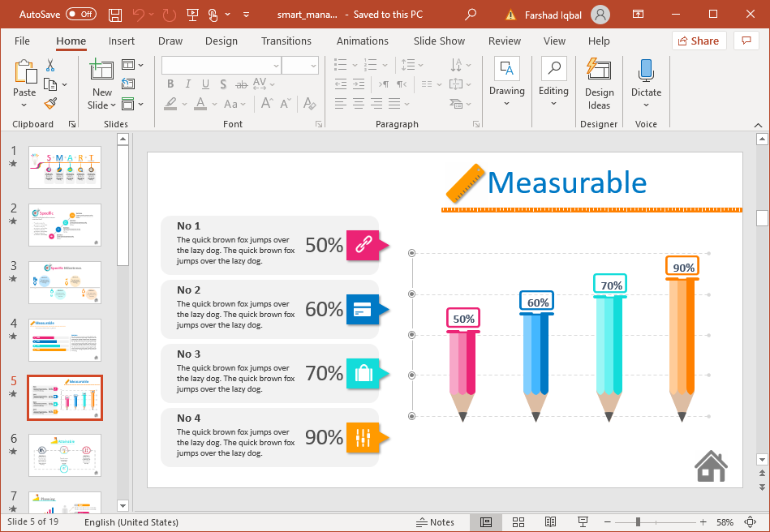Switch to Slide Sorter view
This screenshot has width=770, height=532.
click(x=518, y=521)
